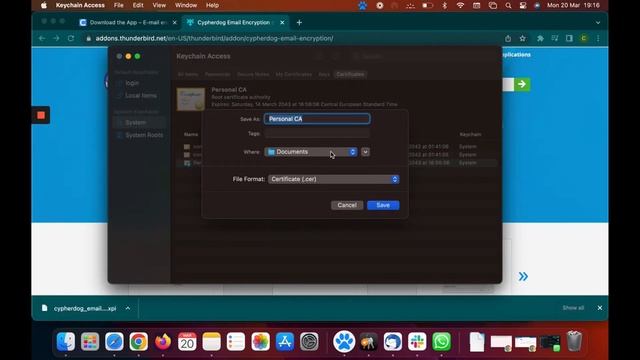Viewport: 640px width, 360px height.
Task: Open a new browser tab
Action: click(x=299, y=22)
